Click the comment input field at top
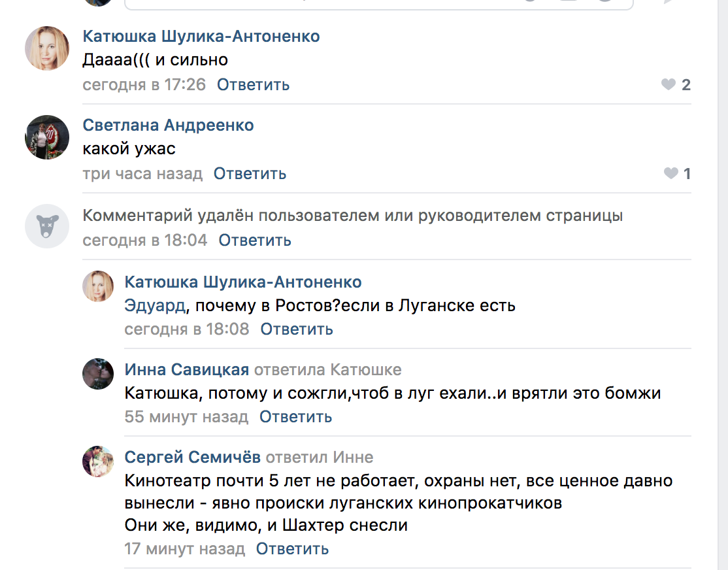728x570 pixels. pyautogui.click(x=379, y=4)
